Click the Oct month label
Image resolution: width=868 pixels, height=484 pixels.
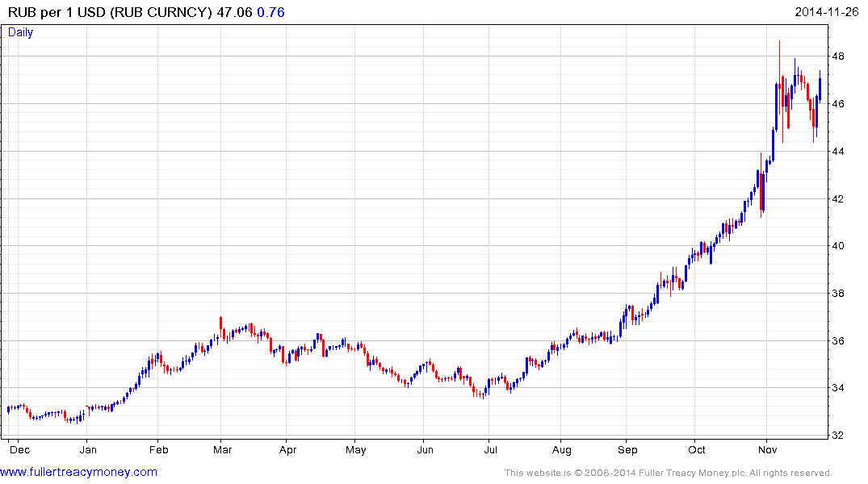pyautogui.click(x=697, y=449)
